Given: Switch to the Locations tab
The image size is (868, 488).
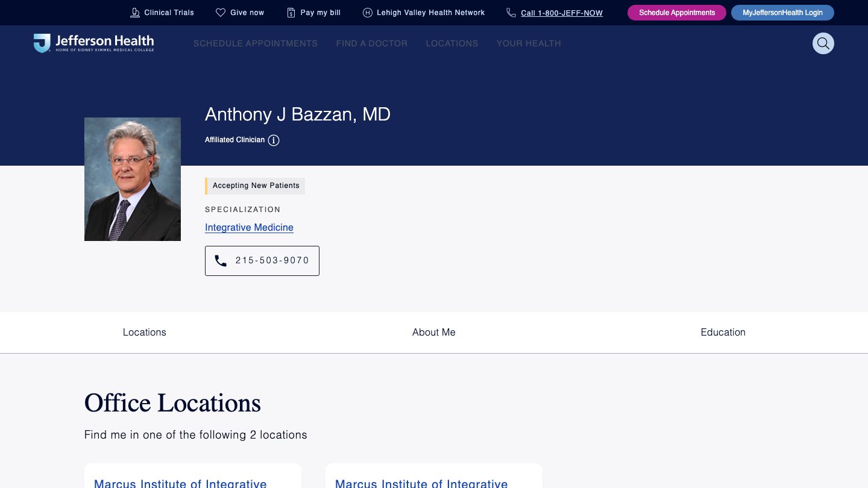Looking at the screenshot, I should [x=145, y=332].
